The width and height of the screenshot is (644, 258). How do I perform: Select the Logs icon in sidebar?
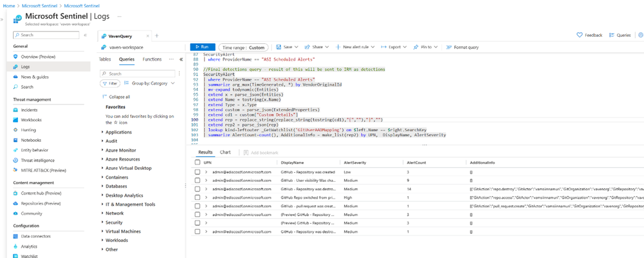tap(15, 66)
